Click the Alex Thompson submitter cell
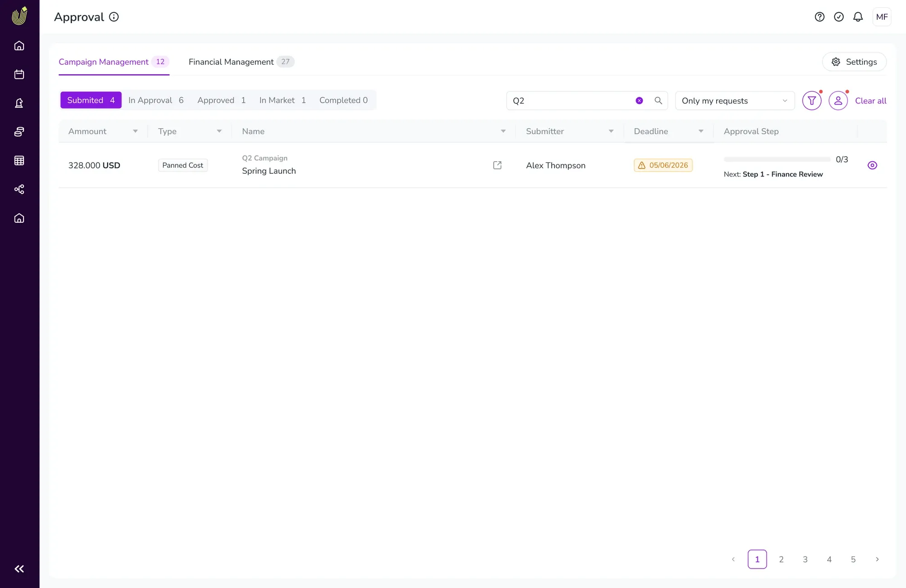The width and height of the screenshot is (906, 588). [x=555, y=165]
